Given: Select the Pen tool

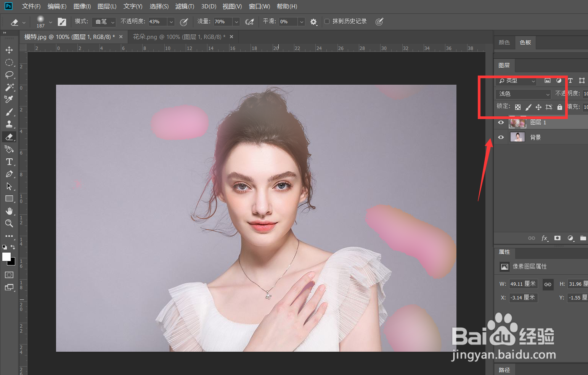Looking at the screenshot, I should point(9,174).
